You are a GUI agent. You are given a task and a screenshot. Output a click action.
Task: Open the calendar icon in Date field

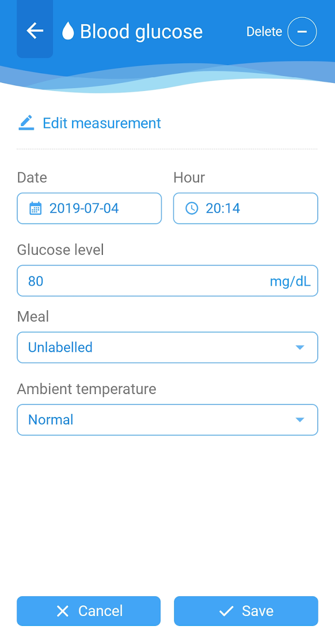coord(35,208)
